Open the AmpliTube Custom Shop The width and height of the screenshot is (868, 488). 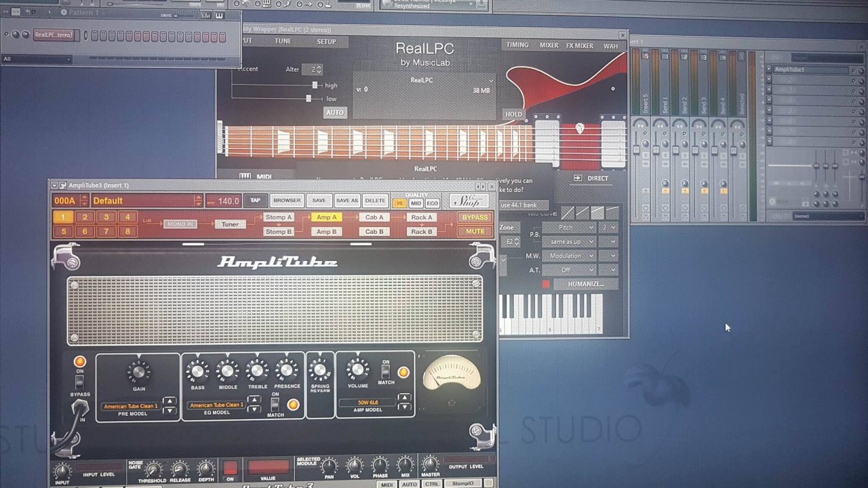[469, 201]
